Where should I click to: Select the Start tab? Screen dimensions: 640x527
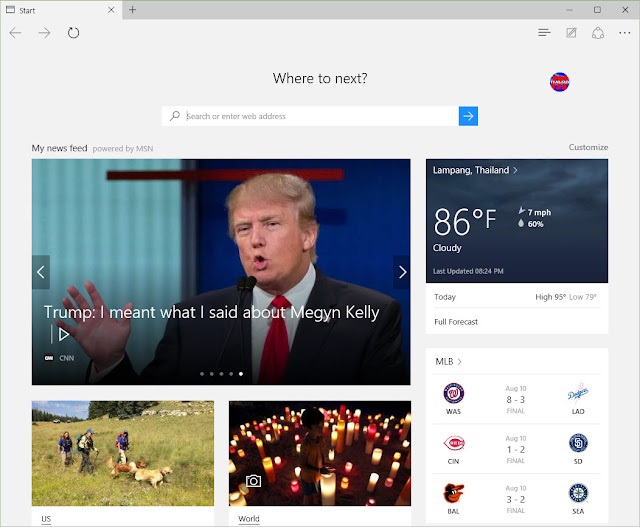pos(61,10)
